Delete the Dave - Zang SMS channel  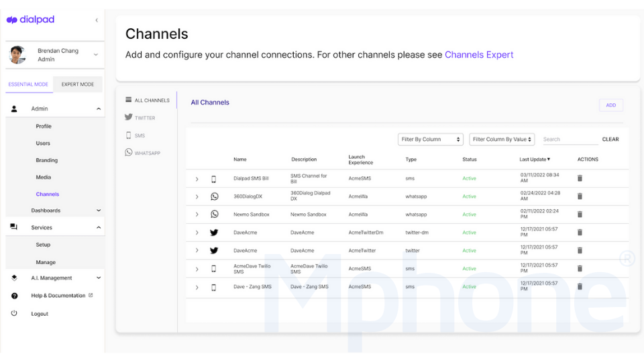tap(580, 286)
